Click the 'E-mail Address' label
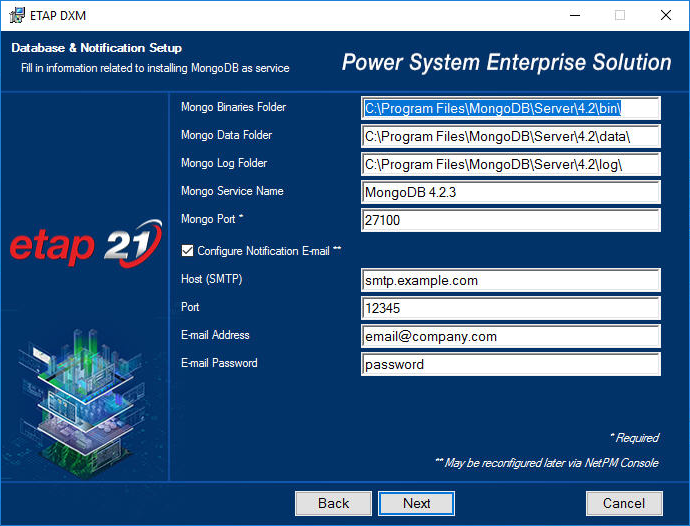 tap(215, 335)
